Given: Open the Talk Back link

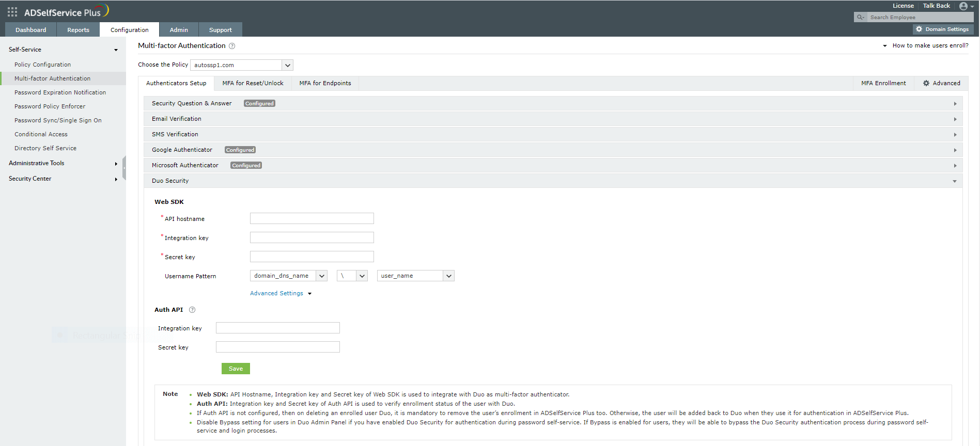Looking at the screenshot, I should pos(937,6).
